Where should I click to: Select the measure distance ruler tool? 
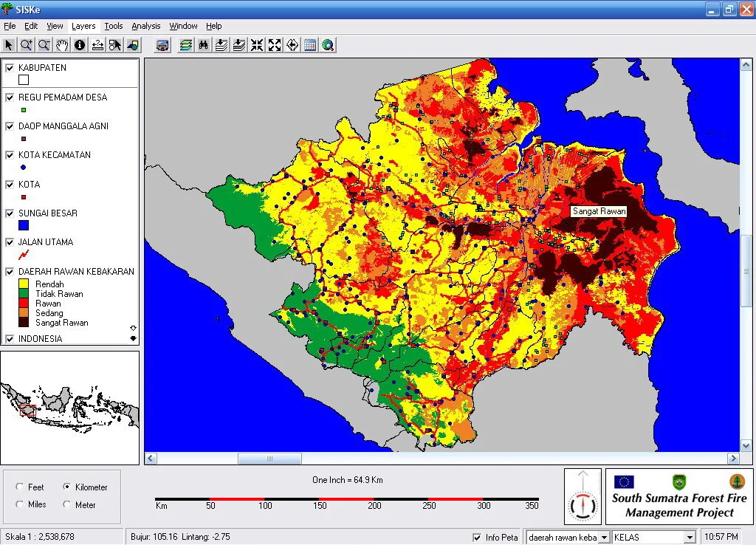click(97, 45)
